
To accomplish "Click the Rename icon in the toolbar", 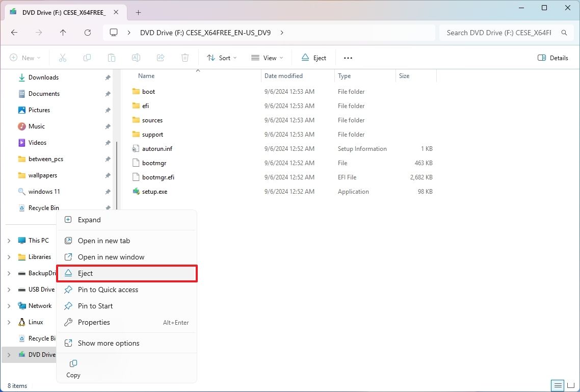I will [x=136, y=58].
